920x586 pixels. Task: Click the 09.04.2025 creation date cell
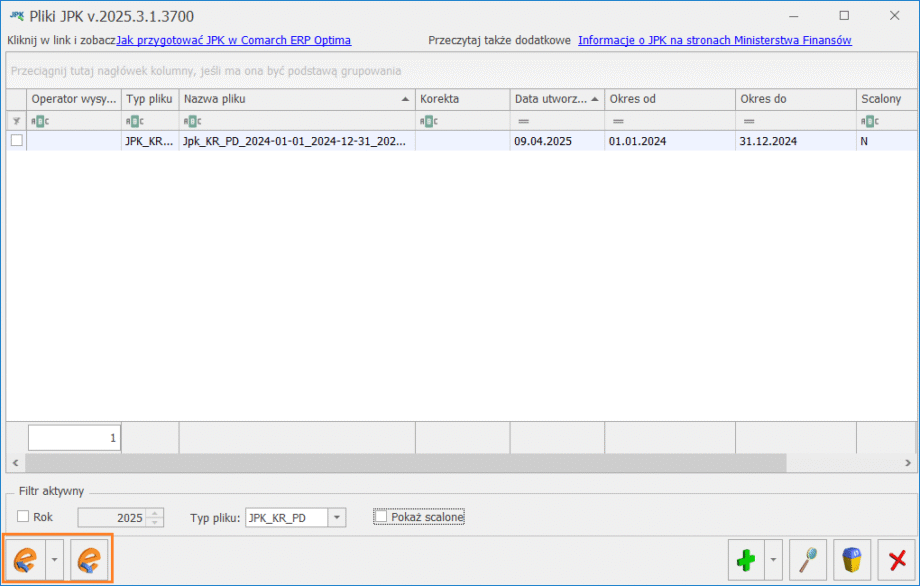click(557, 141)
